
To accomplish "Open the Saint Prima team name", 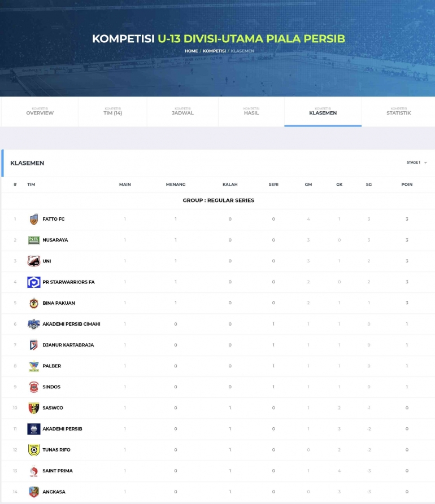I will point(58,471).
